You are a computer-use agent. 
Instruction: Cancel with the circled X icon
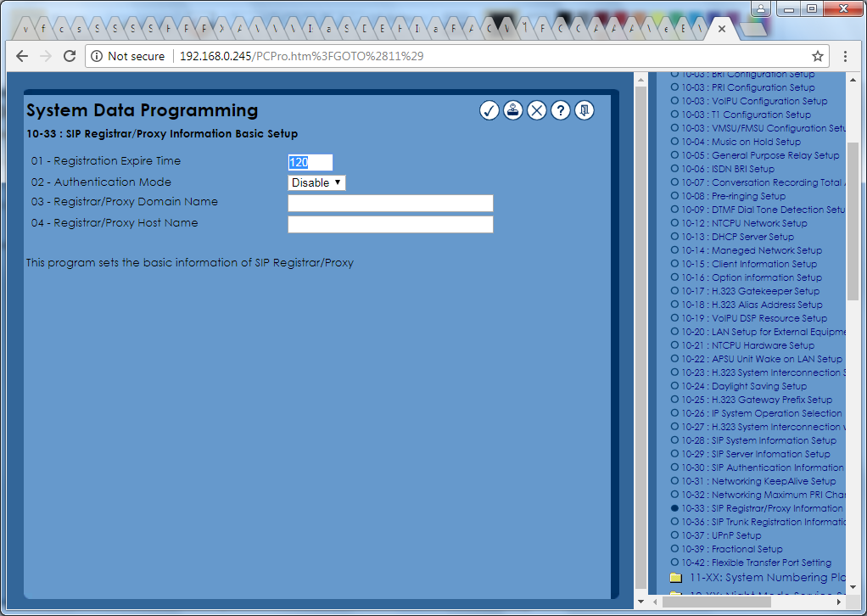pyautogui.click(x=536, y=110)
